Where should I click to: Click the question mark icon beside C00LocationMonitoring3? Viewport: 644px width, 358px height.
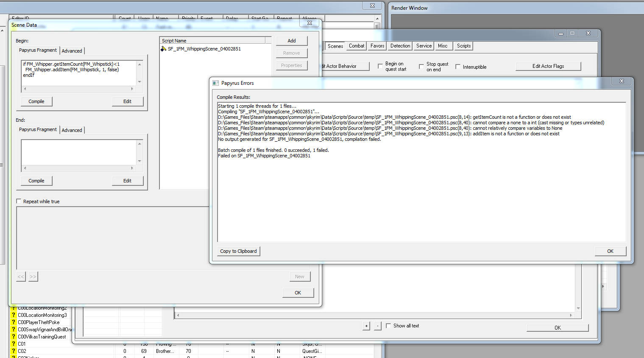[13, 315]
